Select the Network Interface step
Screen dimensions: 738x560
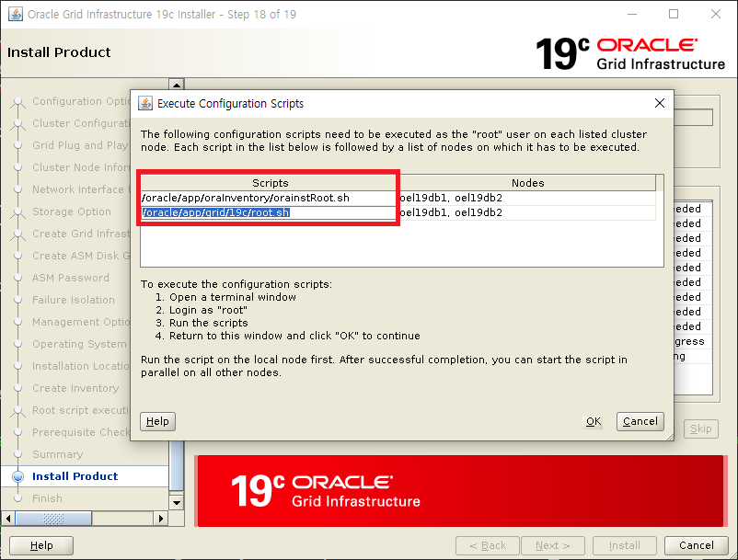coord(80,189)
